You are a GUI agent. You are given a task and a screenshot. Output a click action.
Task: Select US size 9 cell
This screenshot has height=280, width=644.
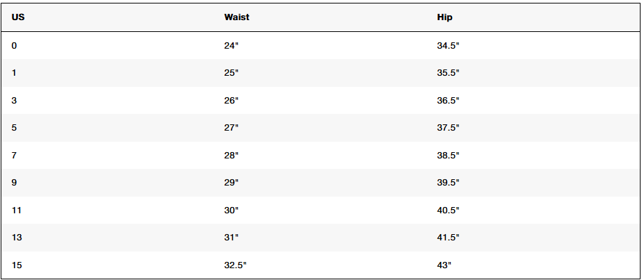pos(15,183)
